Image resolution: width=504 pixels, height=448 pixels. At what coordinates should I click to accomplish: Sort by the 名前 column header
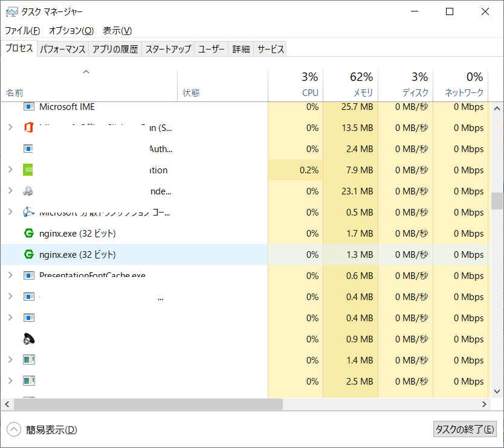[89, 85]
